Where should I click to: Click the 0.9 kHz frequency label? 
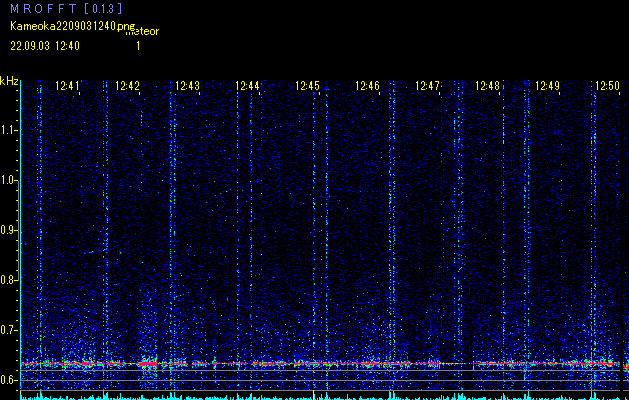point(8,230)
